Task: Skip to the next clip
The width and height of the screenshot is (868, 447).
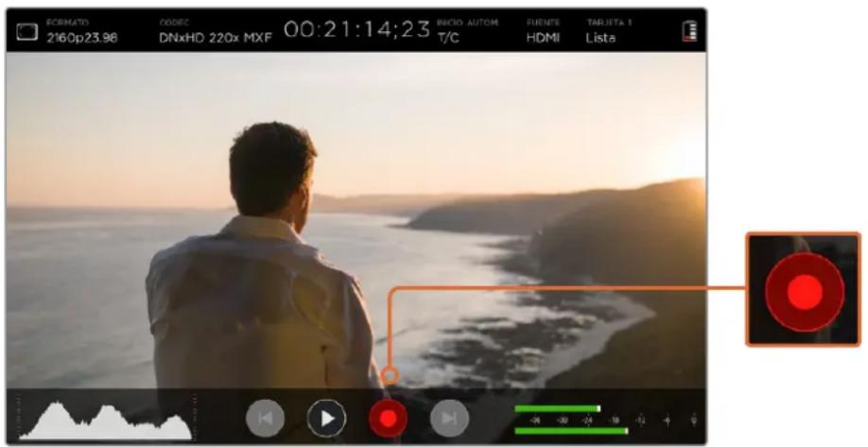Action: click(449, 419)
